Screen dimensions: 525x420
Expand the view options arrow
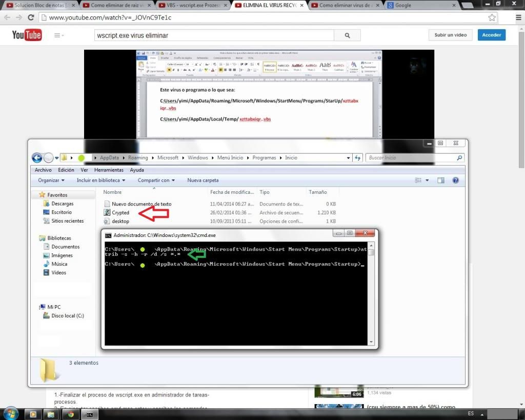(427, 180)
